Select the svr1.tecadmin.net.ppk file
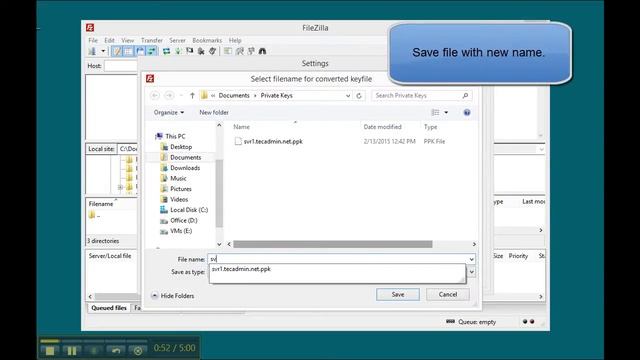 (x=273, y=141)
